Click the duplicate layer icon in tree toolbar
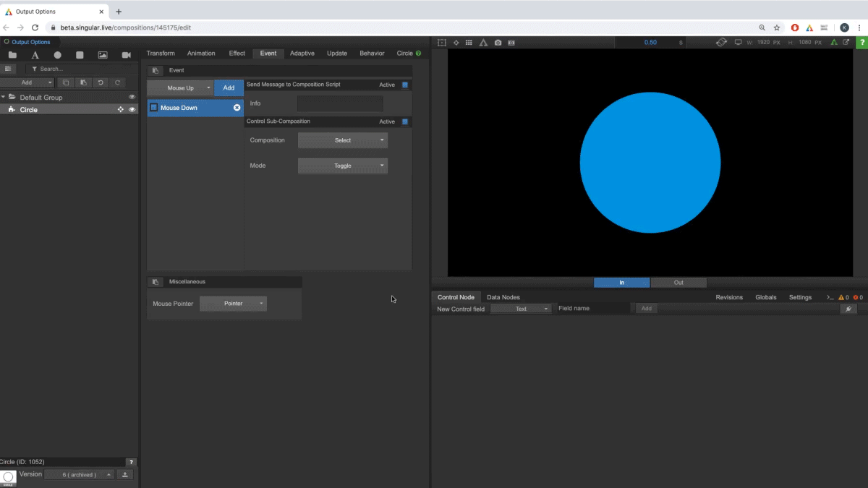 pos(66,82)
